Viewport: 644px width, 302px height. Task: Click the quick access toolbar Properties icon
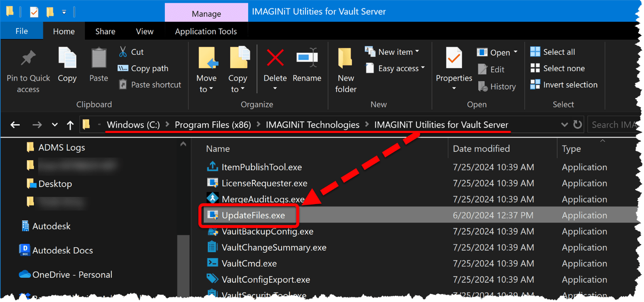pyautogui.click(x=34, y=12)
